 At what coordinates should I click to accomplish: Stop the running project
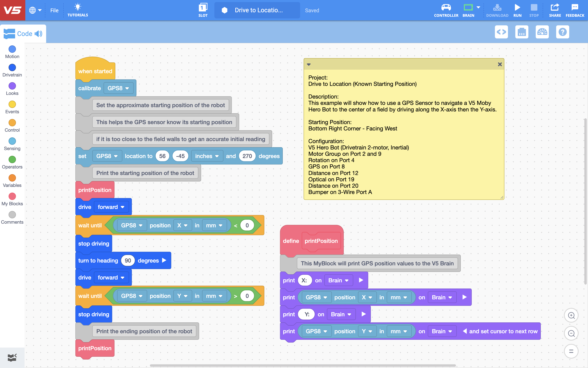click(534, 10)
